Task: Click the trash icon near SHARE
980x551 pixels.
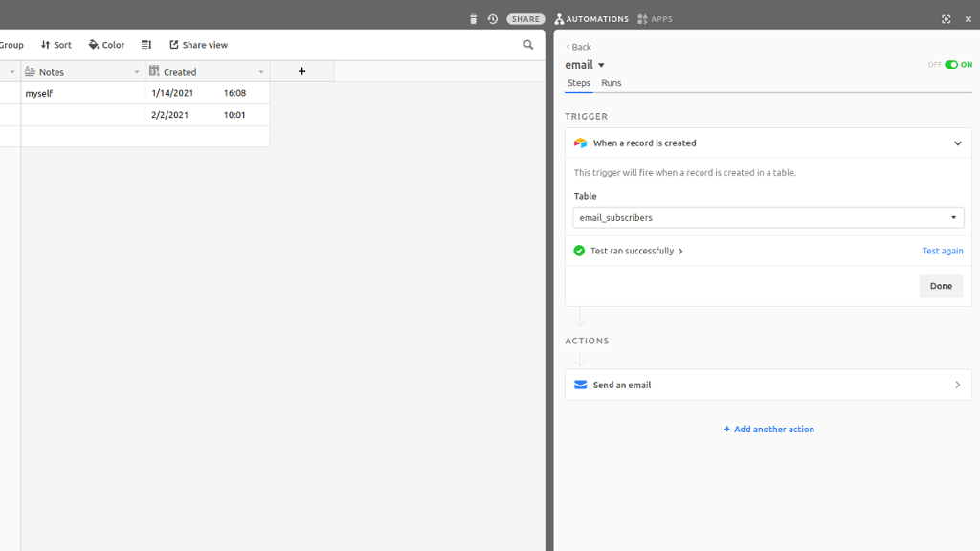Action: [472, 18]
